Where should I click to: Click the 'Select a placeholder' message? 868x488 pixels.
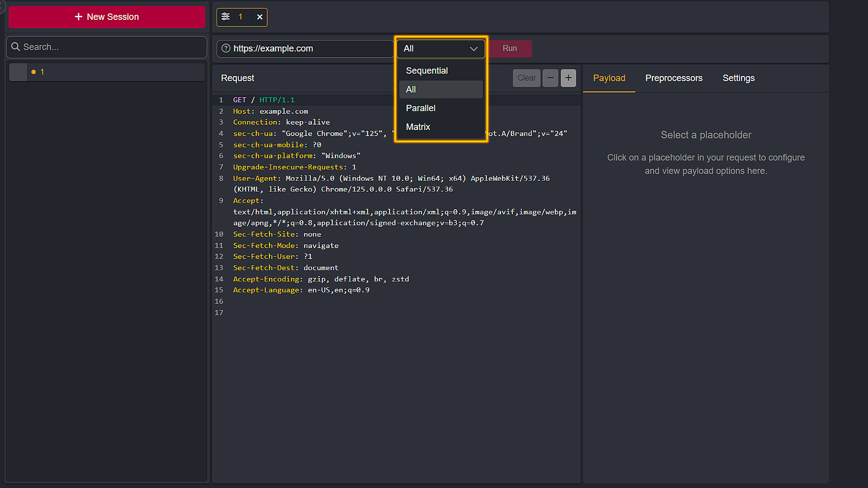(706, 135)
